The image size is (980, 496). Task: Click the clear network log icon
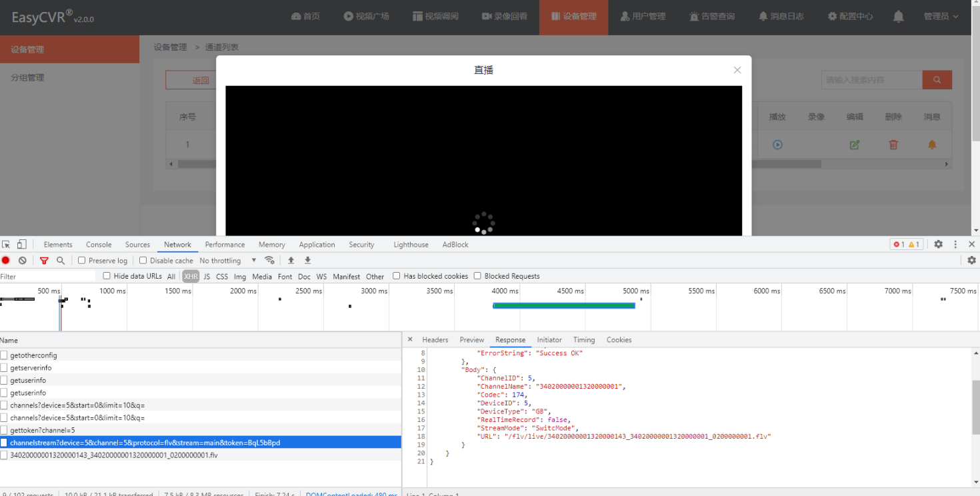pos(22,261)
